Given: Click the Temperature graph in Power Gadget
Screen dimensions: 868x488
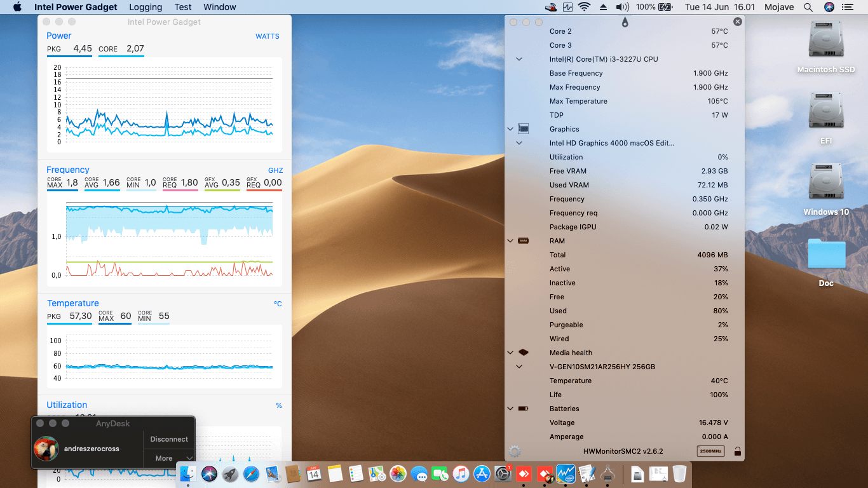Looking at the screenshot, I should click(165, 356).
